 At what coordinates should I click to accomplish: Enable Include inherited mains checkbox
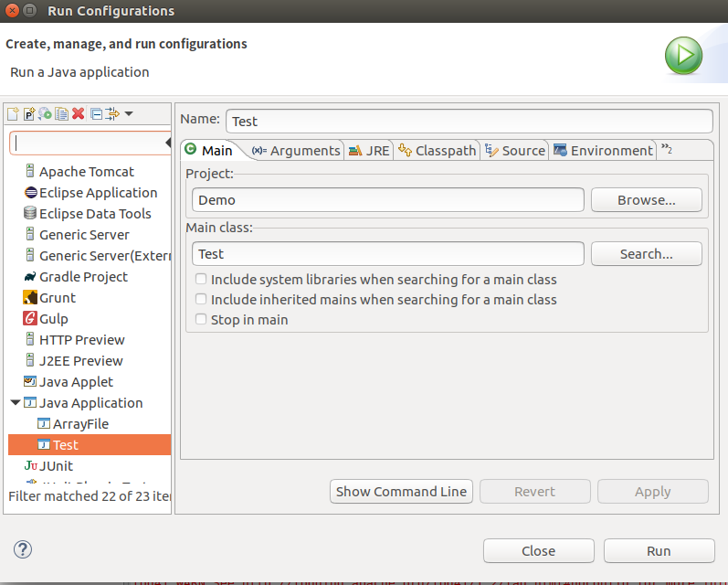click(x=201, y=299)
